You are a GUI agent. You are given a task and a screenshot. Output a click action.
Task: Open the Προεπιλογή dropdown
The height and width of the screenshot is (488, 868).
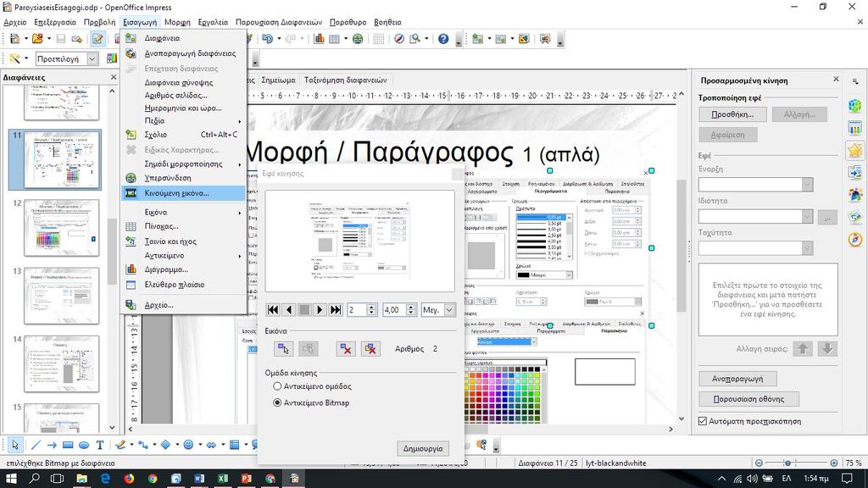(92, 58)
